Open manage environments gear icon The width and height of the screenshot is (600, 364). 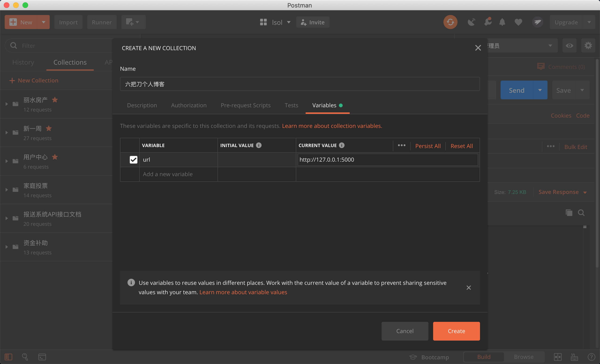588,45
